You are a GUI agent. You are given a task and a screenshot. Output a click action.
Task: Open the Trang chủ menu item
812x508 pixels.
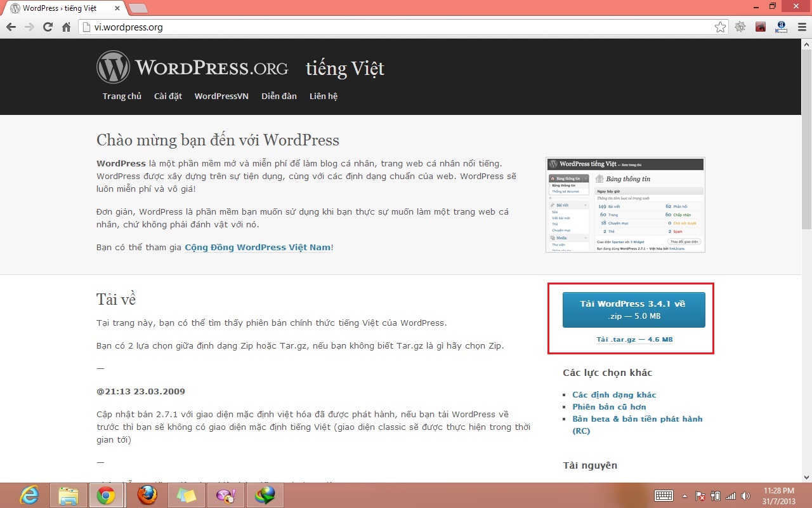pyautogui.click(x=122, y=96)
